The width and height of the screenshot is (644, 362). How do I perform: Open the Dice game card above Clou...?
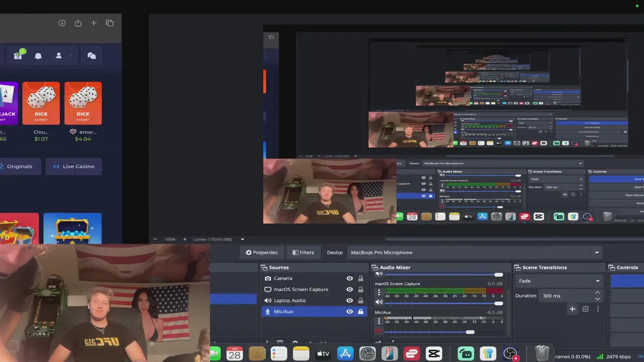click(41, 104)
